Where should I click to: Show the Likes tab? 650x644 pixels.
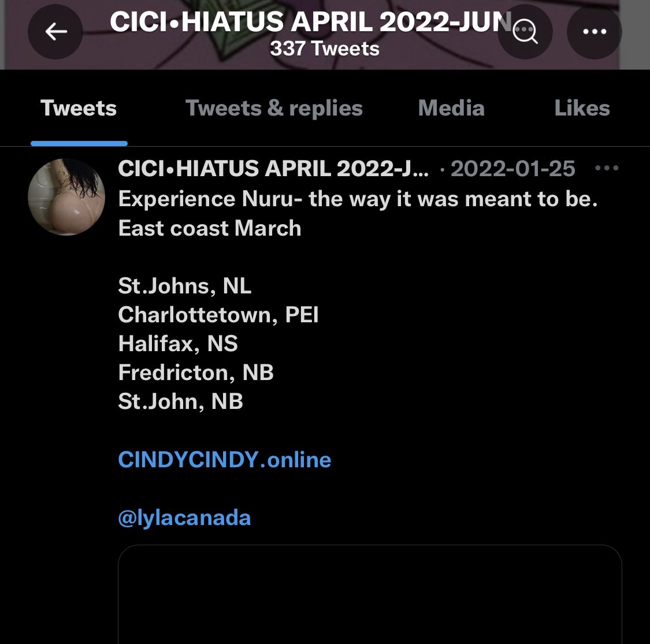[x=582, y=109]
